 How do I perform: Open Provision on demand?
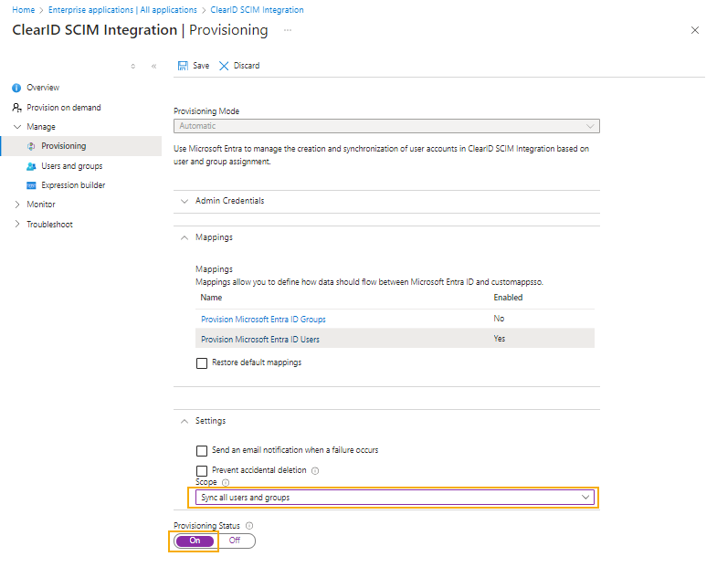click(64, 108)
